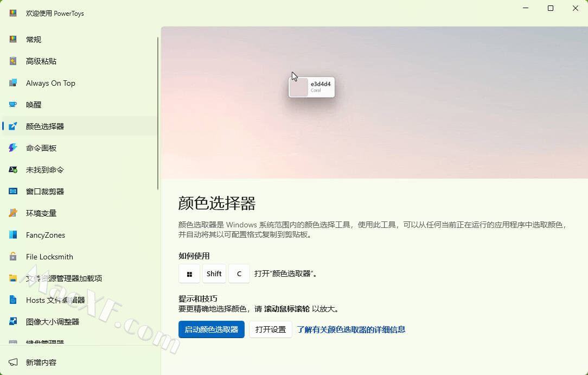Viewport: 588px width, 375px height.
Task: Open Always On Top via its icon
Action: [x=13, y=83]
